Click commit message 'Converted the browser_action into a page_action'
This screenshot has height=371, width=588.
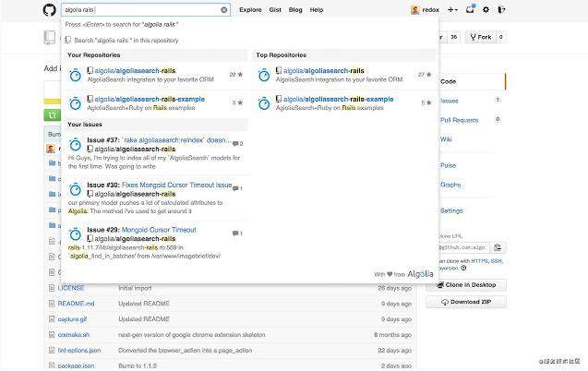pos(185,351)
